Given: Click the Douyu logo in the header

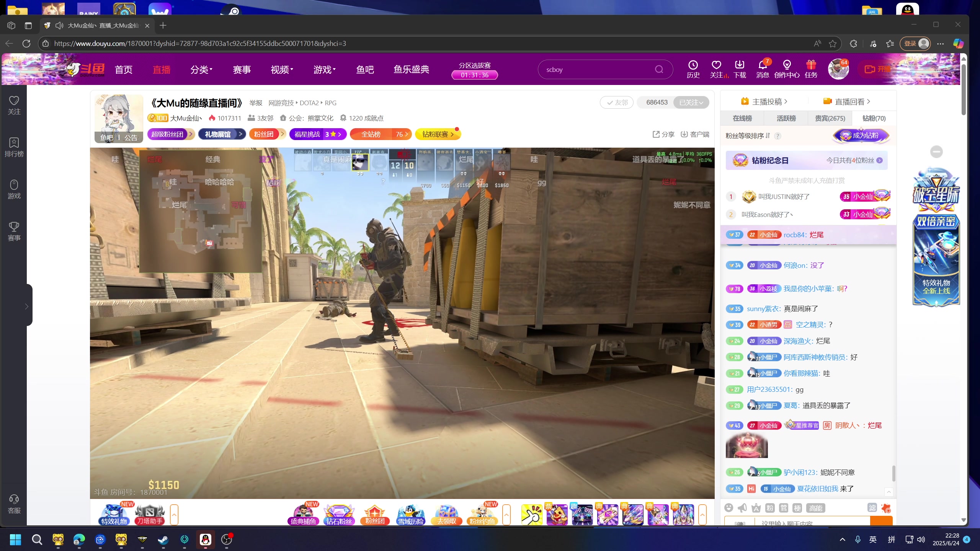Looking at the screenshot, I should coord(85,69).
